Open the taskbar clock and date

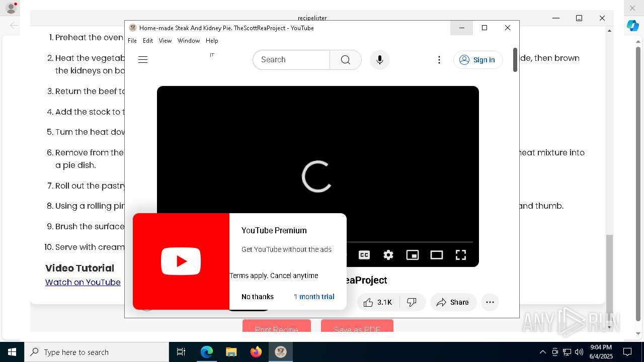click(601, 352)
